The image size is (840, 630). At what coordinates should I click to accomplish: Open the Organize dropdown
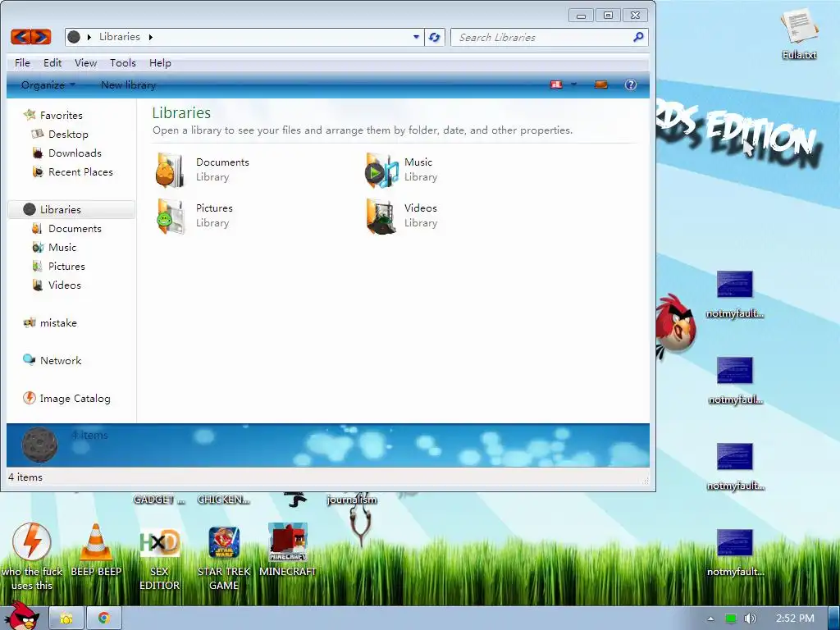pos(48,84)
